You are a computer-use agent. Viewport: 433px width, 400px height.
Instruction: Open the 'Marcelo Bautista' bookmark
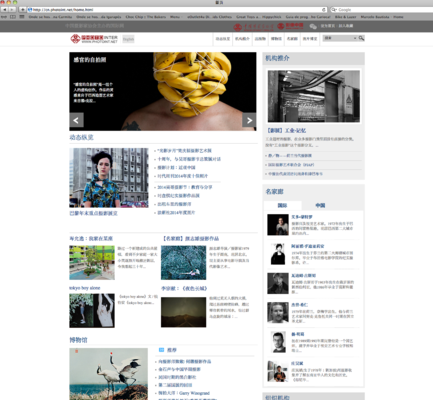[x=375, y=17]
